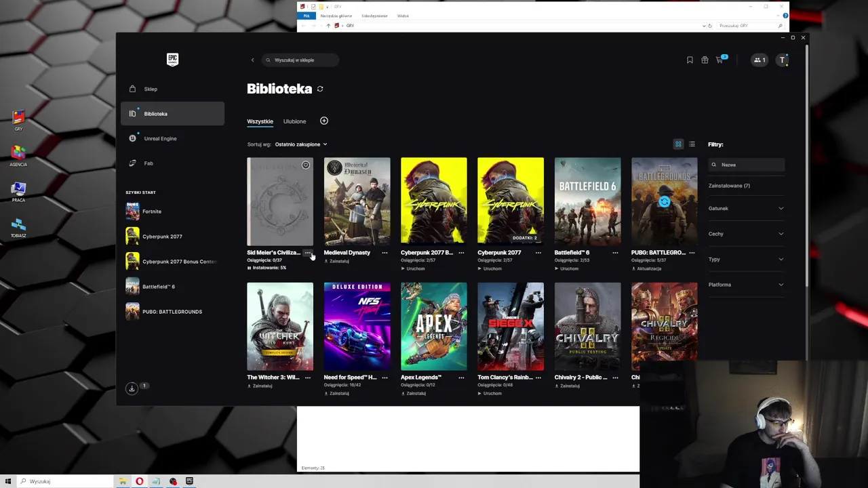Screen dimensions: 868x488
Task: Launch PUBG: BATTLEGROUNDS from quick start
Action: (x=172, y=312)
